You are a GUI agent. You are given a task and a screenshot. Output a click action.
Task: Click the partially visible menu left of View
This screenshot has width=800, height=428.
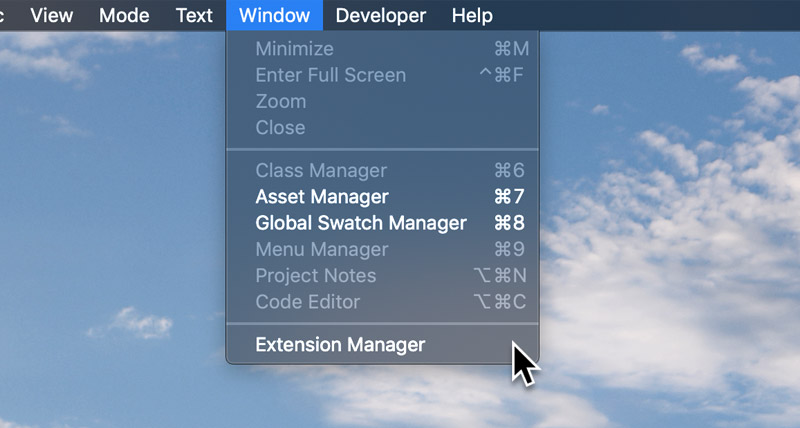point(2,15)
